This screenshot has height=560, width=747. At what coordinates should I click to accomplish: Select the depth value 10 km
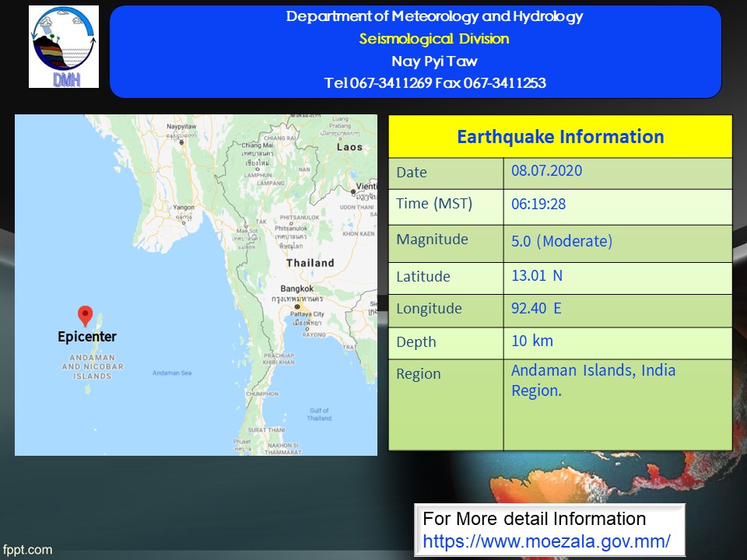point(532,340)
